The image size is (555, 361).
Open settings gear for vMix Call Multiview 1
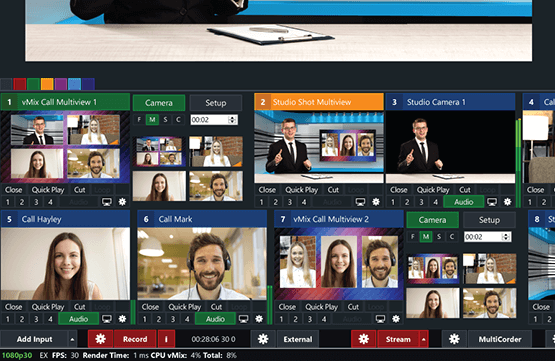pyautogui.click(x=122, y=202)
